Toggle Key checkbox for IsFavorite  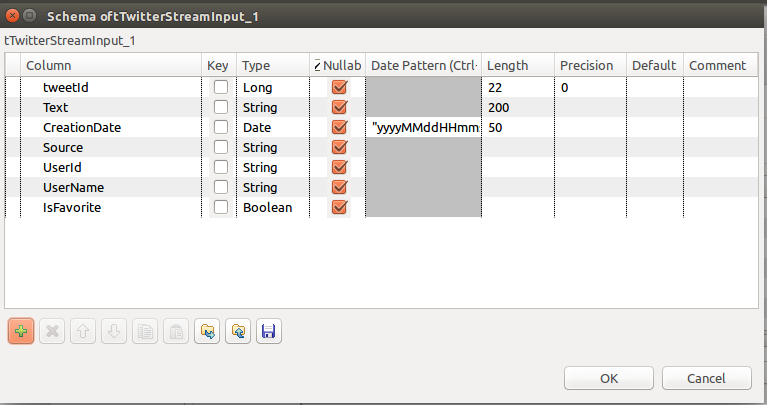point(221,207)
